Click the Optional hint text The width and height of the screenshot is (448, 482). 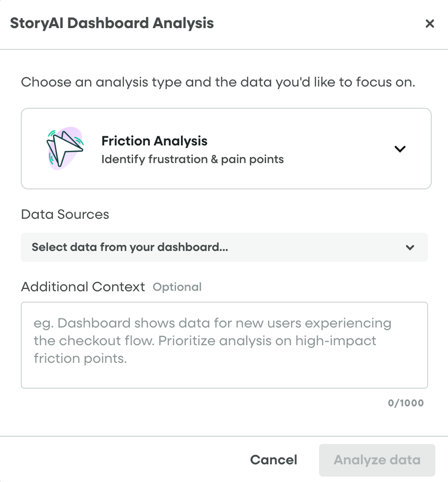click(177, 287)
